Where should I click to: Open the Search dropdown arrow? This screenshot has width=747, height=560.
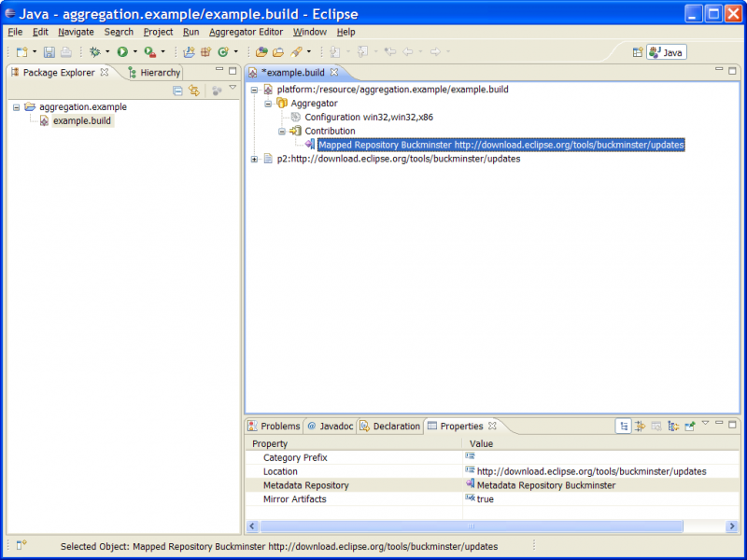(309, 52)
